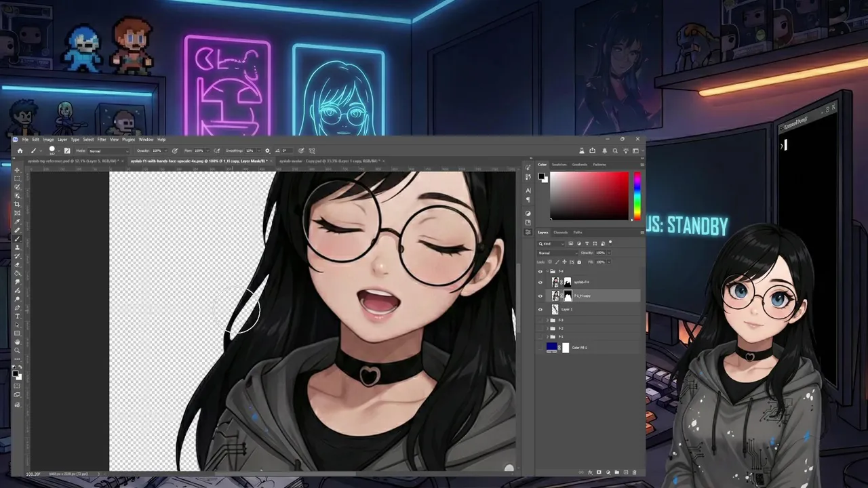Hide the F-1_H copy layer
The image size is (868, 488).
click(x=540, y=296)
